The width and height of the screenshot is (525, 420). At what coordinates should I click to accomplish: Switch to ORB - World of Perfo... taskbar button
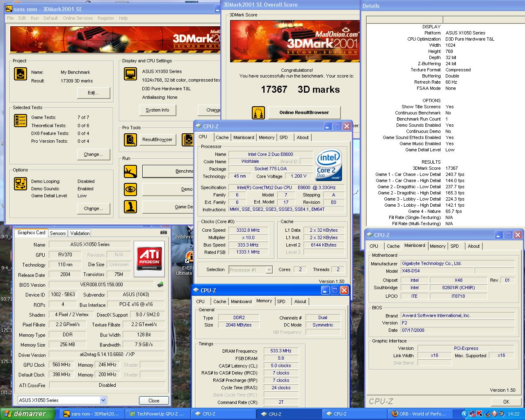click(x=420, y=414)
